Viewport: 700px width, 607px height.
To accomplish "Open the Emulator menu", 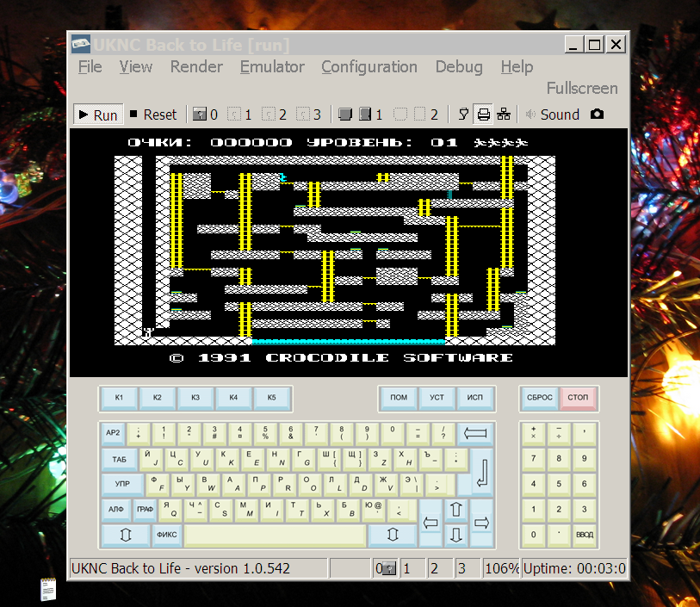I will point(272,67).
